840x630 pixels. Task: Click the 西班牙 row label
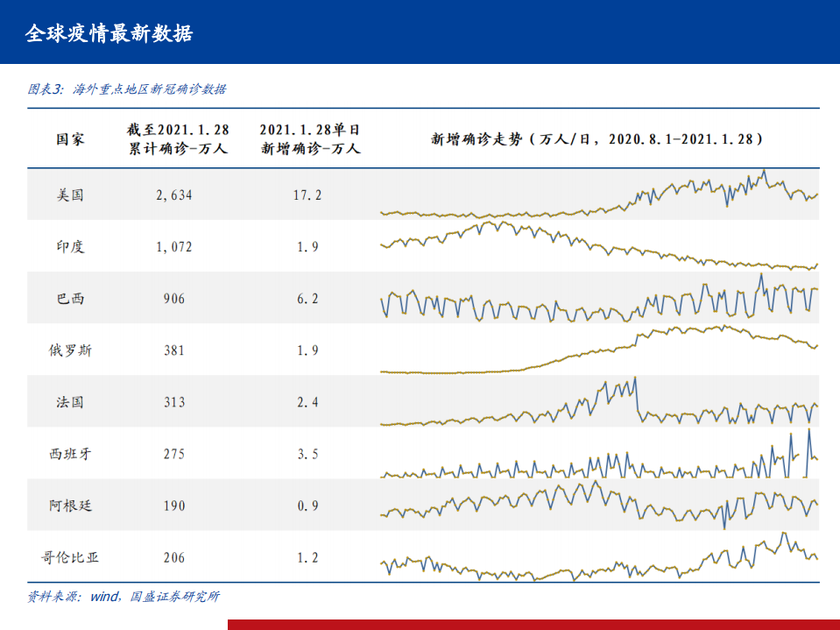pos(68,454)
